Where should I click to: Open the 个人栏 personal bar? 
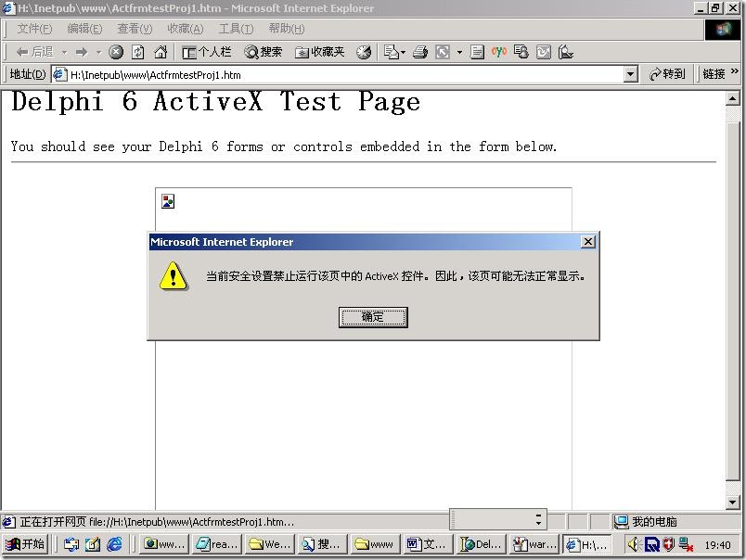(x=207, y=52)
